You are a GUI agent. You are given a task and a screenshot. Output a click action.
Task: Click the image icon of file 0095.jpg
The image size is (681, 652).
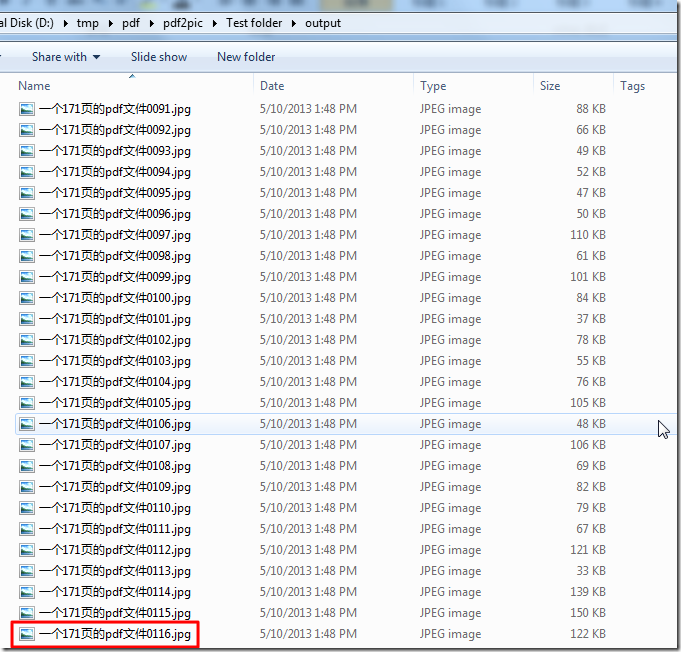point(26,193)
